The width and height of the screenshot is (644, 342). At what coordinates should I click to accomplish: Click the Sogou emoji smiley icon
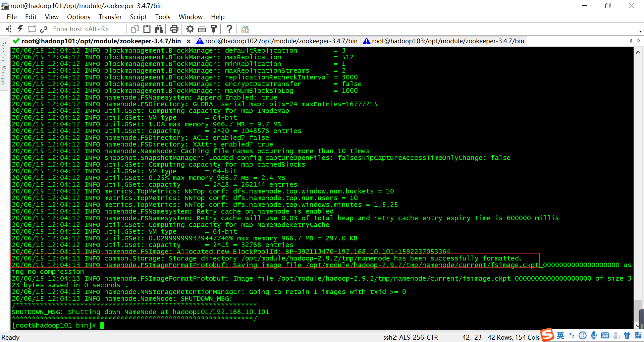[x=583, y=336]
